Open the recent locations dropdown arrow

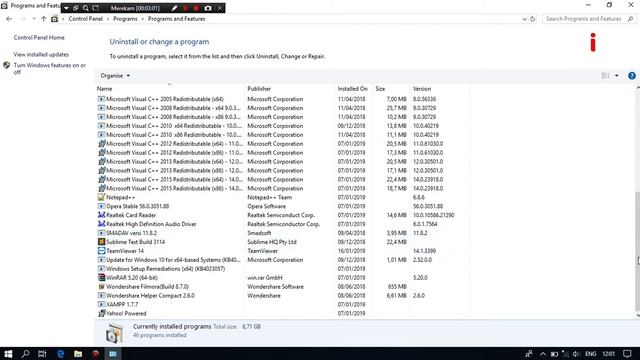pos(33,19)
